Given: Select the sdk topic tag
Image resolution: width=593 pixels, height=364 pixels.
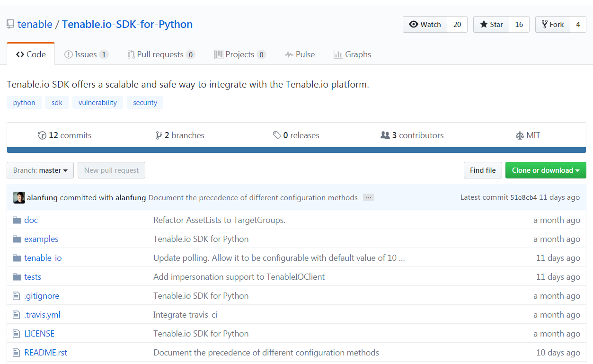Looking at the screenshot, I should tap(57, 102).
